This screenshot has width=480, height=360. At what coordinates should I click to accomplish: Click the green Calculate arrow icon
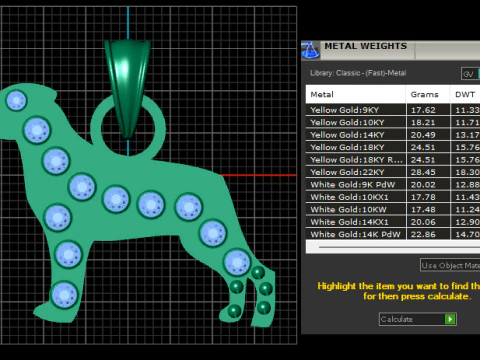coord(450,319)
